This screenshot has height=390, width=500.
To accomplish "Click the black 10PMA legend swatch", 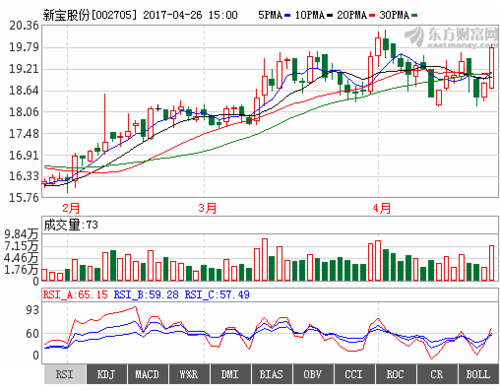I will coord(330,15).
